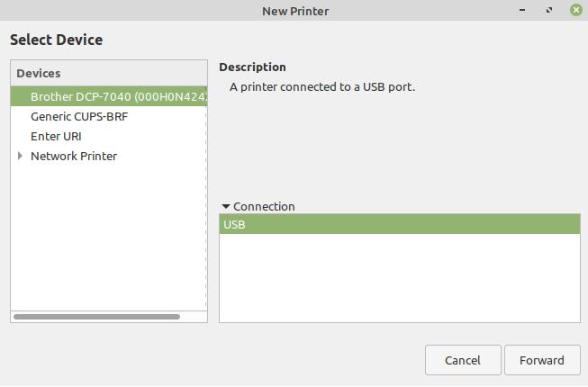Choose Generic CUPS-BRF in Devices

click(x=79, y=116)
